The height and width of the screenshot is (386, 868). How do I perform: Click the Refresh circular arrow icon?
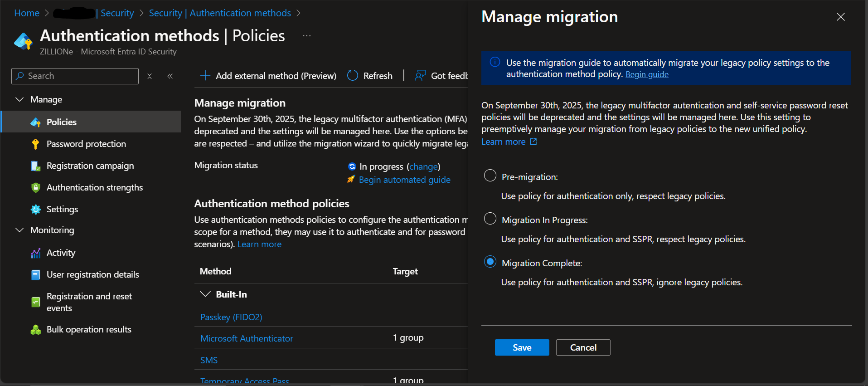352,75
